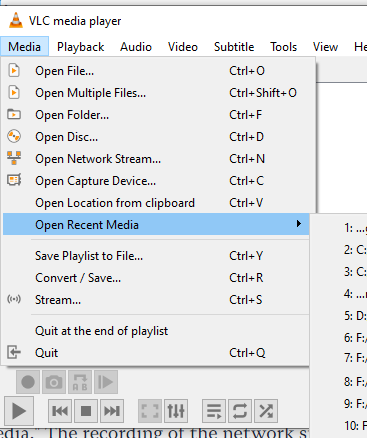Click the previous media button
Screen dimensions: 367x438
coord(60,411)
